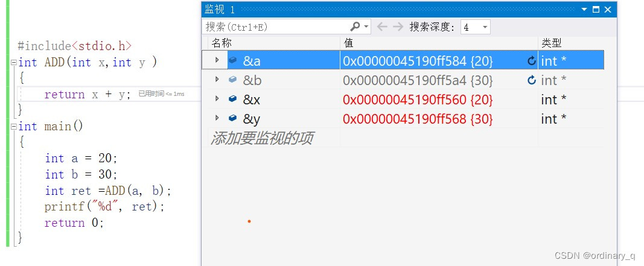Image resolution: width=644 pixels, height=266 pixels.
Task: Open the search options dropdown arrow beside the magnifier
Action: click(366, 27)
